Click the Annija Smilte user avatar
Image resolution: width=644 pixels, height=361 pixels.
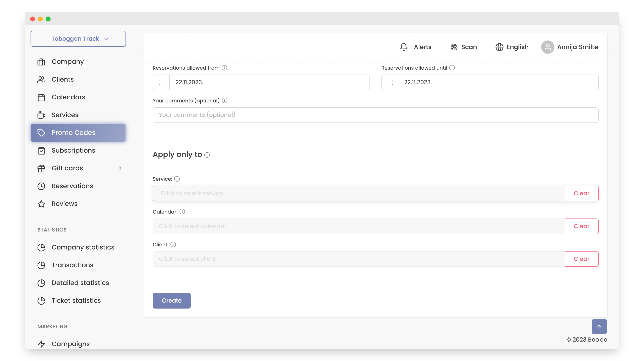pos(547,47)
